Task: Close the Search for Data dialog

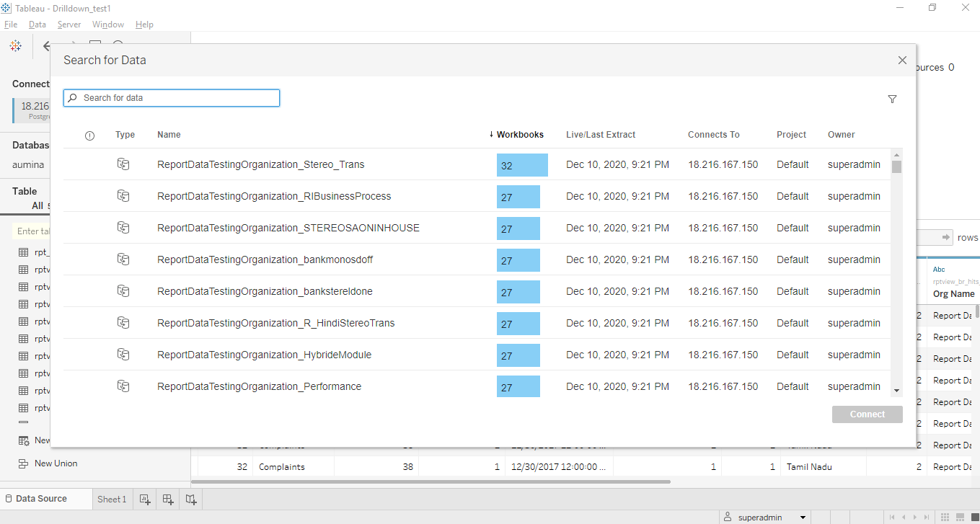Action: coord(902,61)
